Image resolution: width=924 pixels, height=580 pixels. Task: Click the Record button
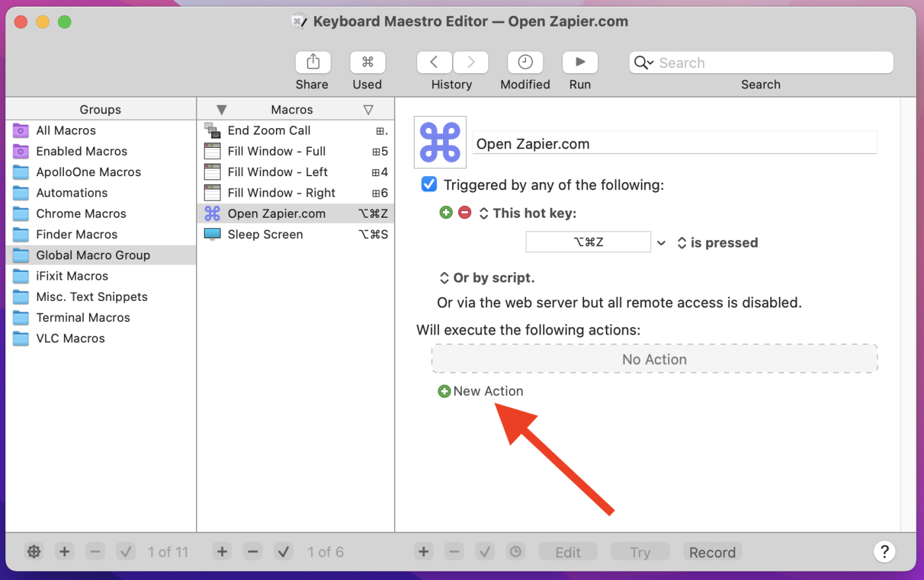(x=713, y=552)
